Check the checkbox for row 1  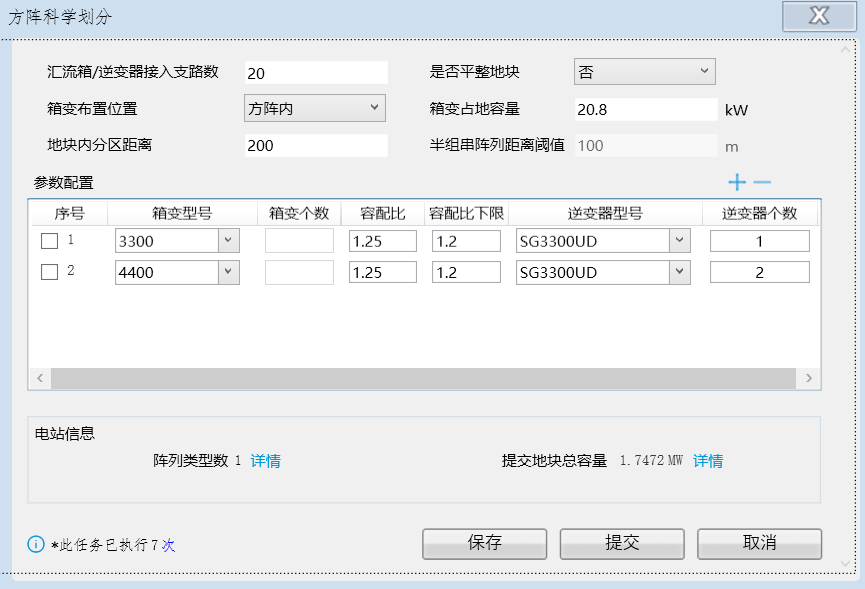coord(49,241)
